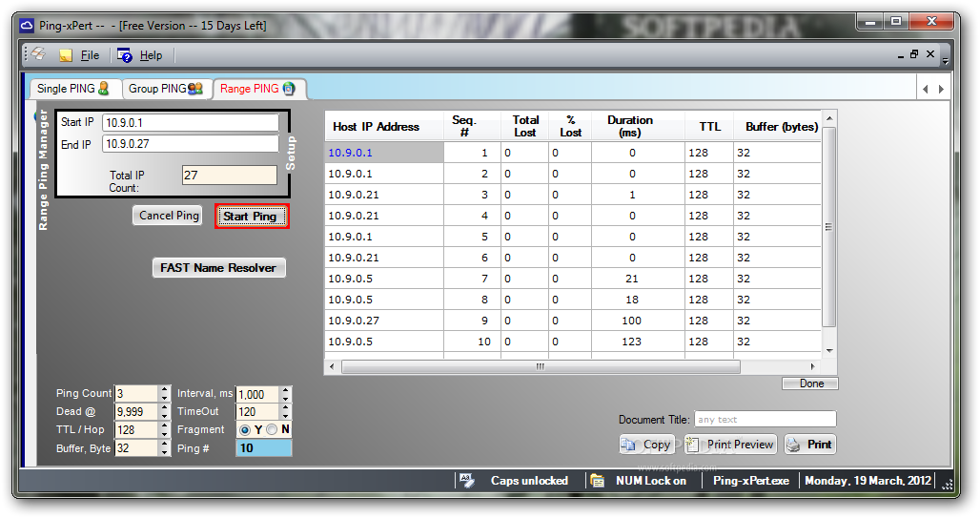This screenshot has width=980, height=518.
Task: Minimize the inner document window
Action: point(901,56)
